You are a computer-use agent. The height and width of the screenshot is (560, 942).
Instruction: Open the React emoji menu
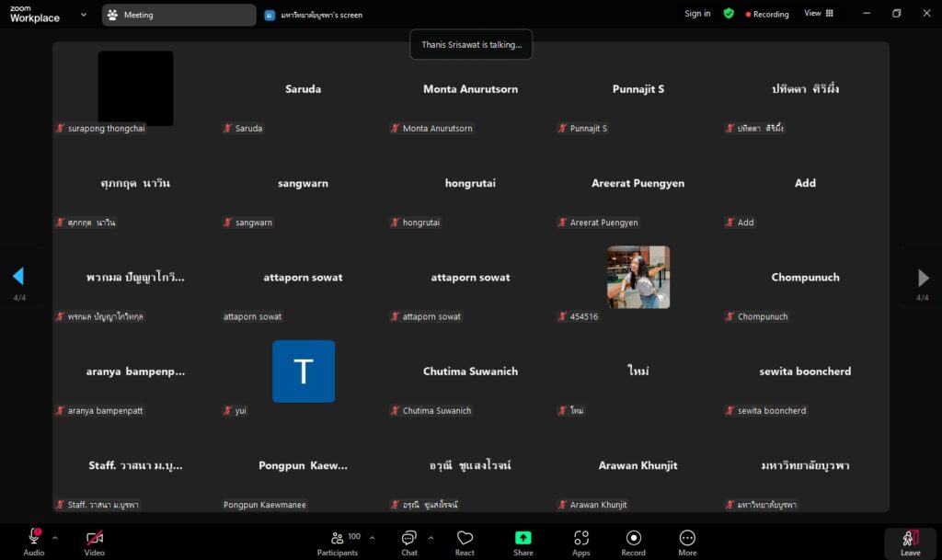[465, 542]
